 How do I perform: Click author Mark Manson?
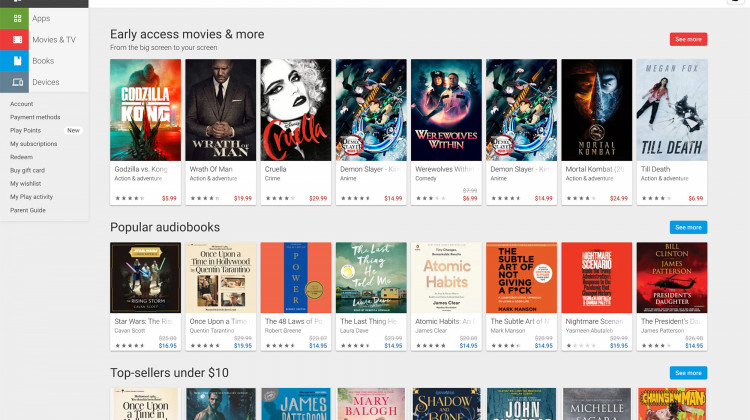click(507, 331)
